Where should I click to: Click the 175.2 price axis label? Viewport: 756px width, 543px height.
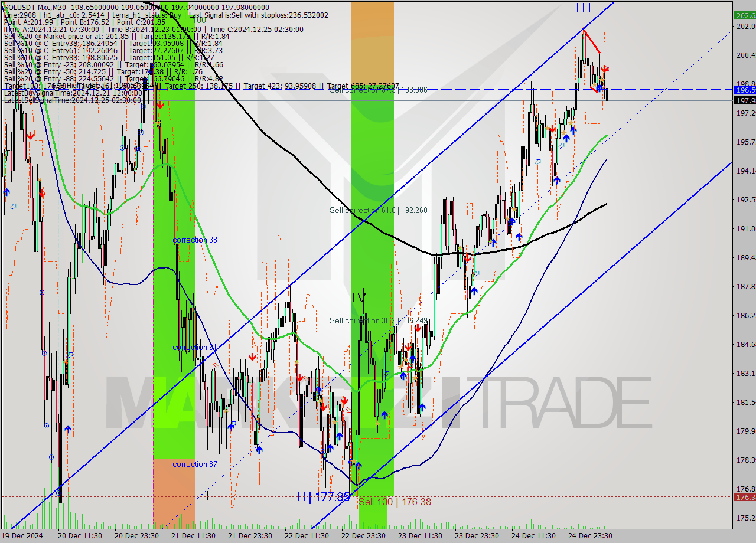(x=745, y=518)
